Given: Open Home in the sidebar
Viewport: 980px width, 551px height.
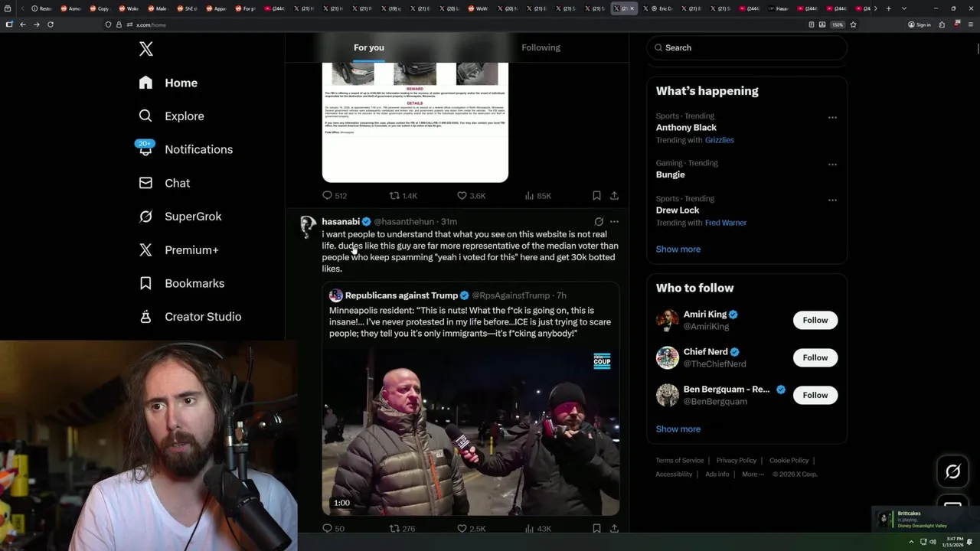Looking at the screenshot, I should pos(168,83).
